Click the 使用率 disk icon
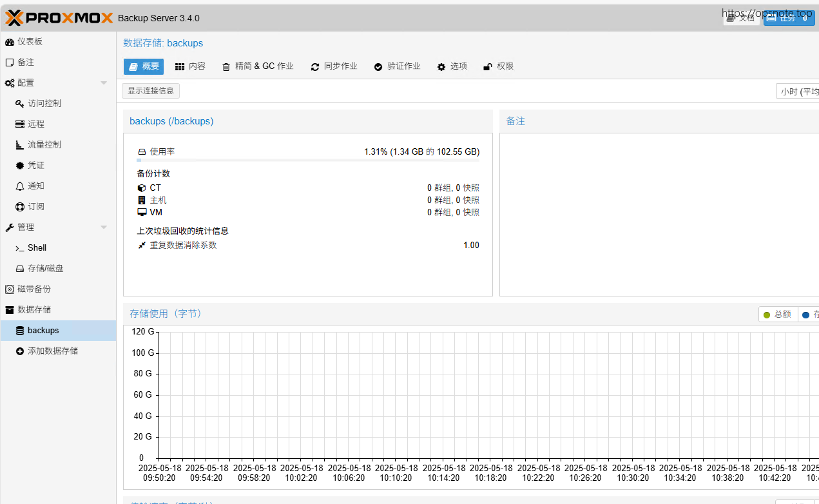 pos(142,152)
